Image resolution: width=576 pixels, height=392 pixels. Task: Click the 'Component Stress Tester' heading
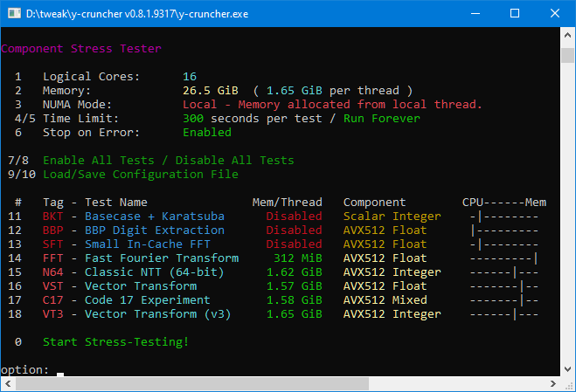click(x=80, y=48)
